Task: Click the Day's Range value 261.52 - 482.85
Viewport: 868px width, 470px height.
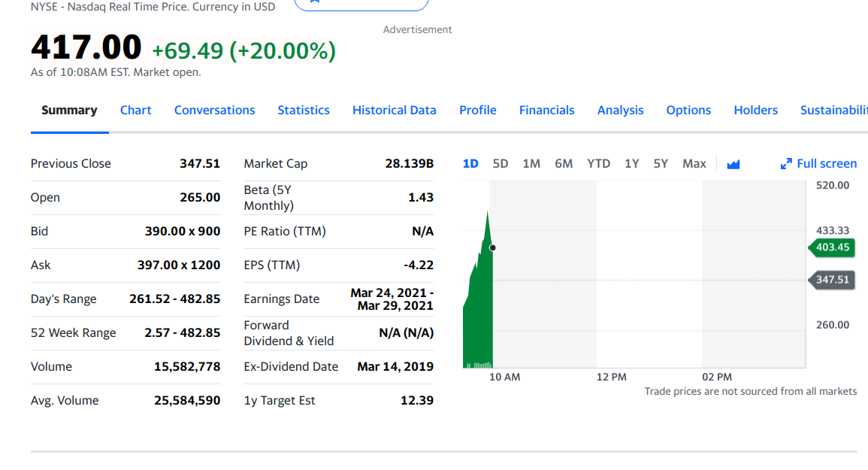Action: pyautogui.click(x=175, y=299)
